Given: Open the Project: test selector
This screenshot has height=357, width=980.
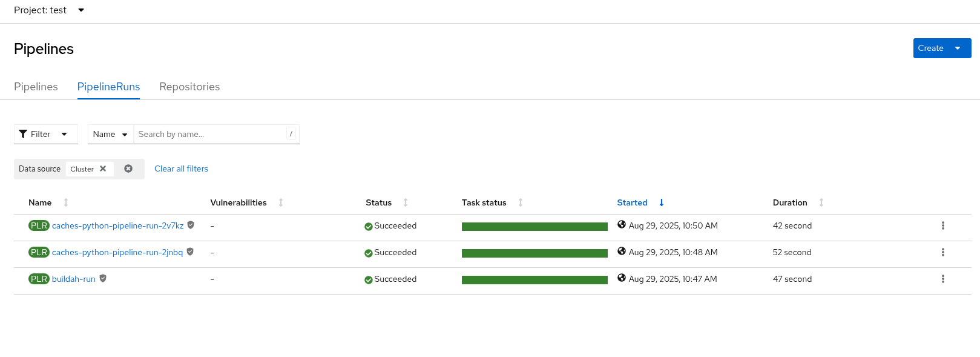Looking at the screenshot, I should [x=49, y=10].
